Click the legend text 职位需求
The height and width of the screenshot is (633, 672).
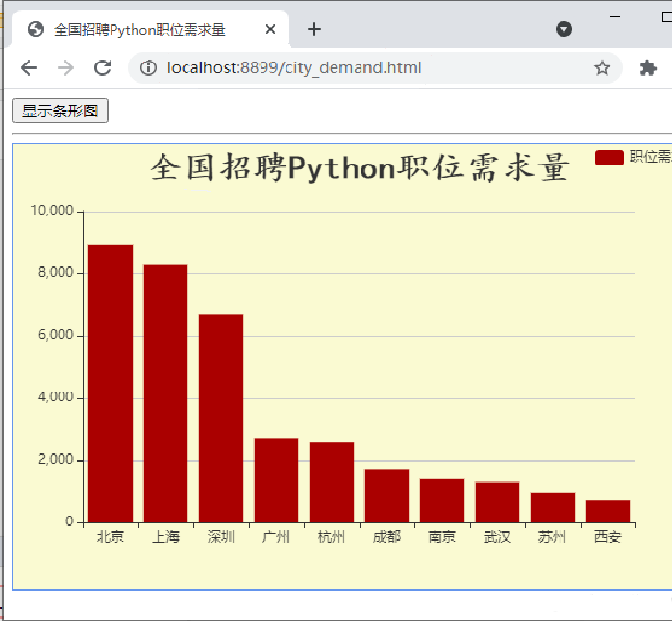[650, 157]
